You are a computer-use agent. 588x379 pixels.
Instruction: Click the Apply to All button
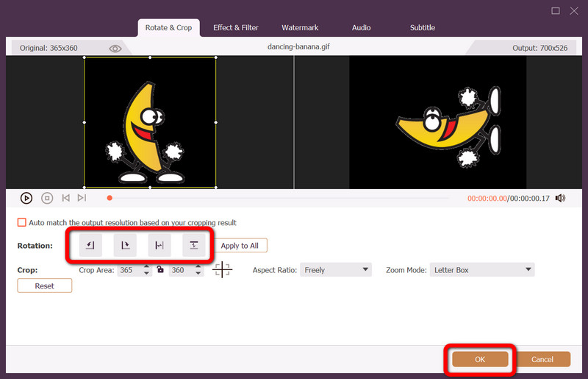tap(240, 246)
